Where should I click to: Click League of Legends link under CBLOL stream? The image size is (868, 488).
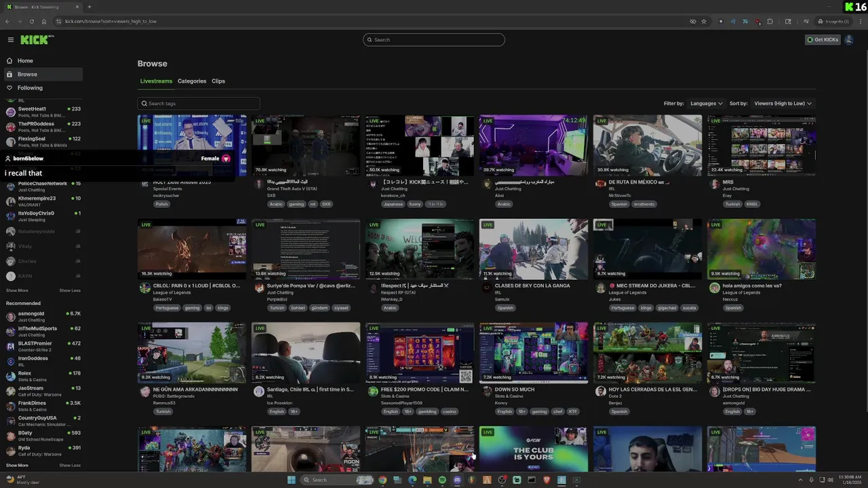point(172,292)
